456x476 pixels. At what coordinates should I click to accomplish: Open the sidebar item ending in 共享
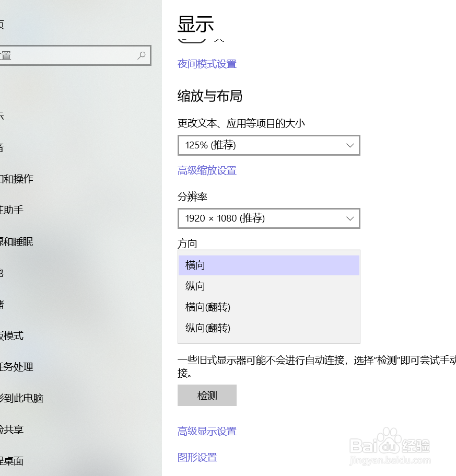[x=11, y=429]
